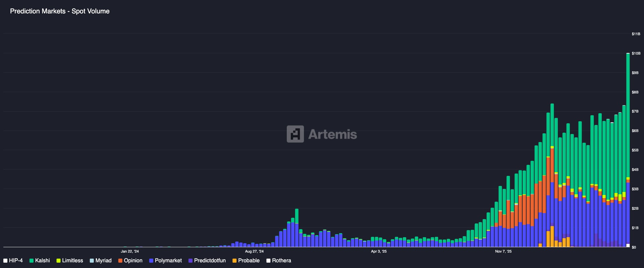The height and width of the screenshot is (268, 644).
Task: Click the '$1B' y-axis label
Action: tap(635, 228)
